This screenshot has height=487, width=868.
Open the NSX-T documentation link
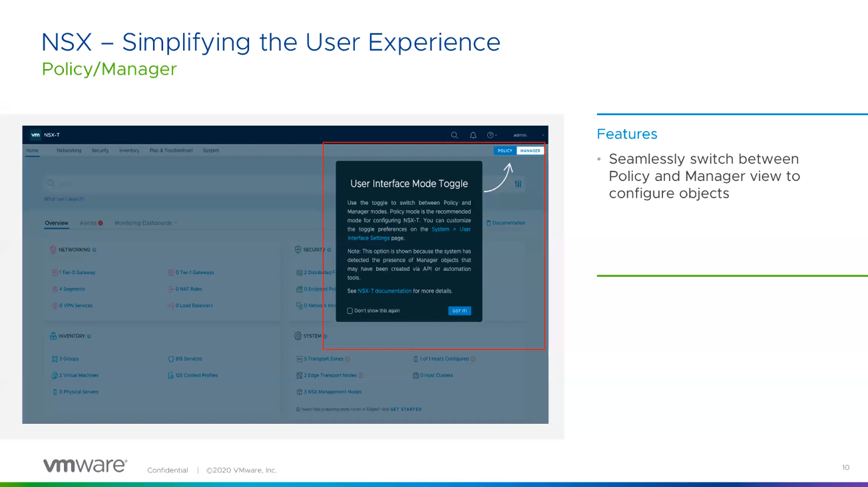pyautogui.click(x=385, y=291)
